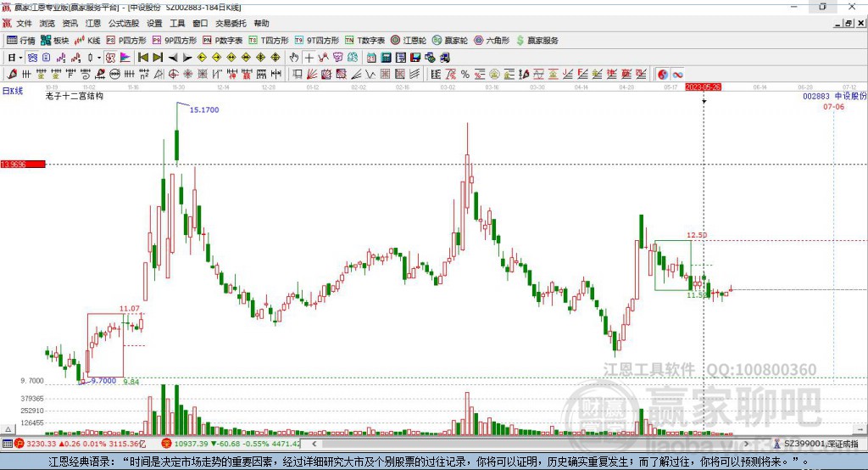The height and width of the screenshot is (470, 868).
Task: Click the Shenzhen index 10937.39 status entry
Action: click(x=231, y=444)
